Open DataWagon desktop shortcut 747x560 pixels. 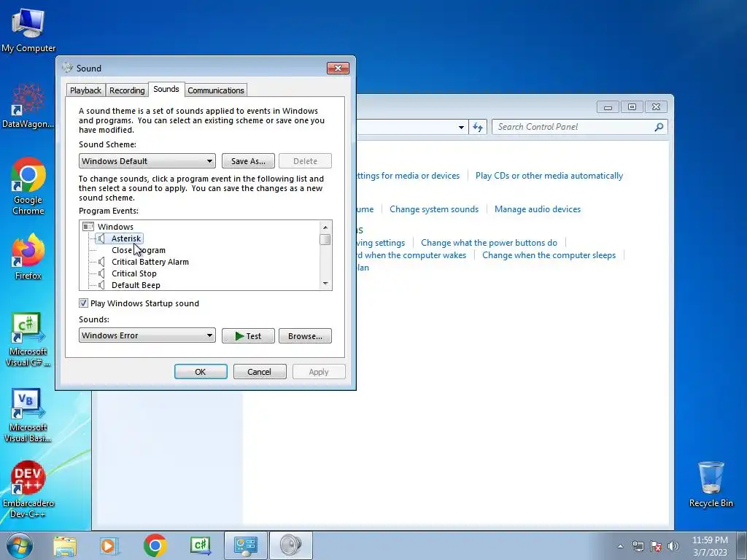pos(28,106)
